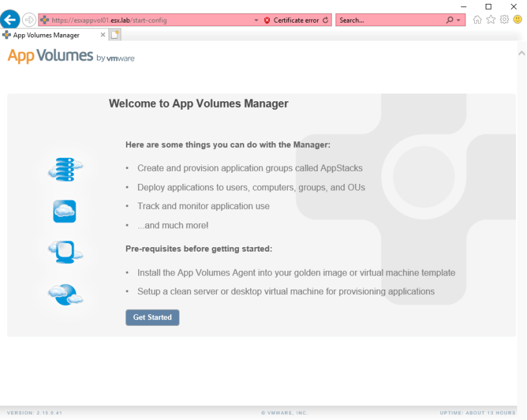Open the browser Home icon
The image size is (527, 420).
477,20
